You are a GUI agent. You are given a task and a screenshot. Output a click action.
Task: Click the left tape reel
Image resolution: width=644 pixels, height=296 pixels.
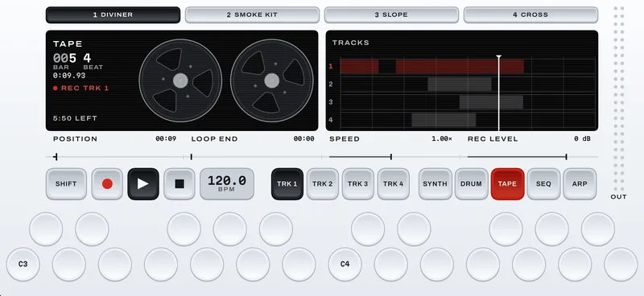180,80
